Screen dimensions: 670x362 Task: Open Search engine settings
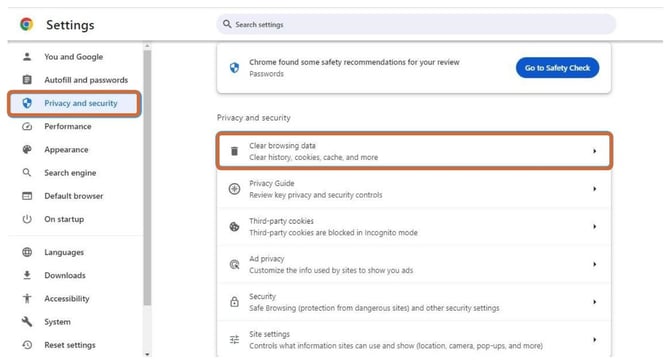[70, 173]
